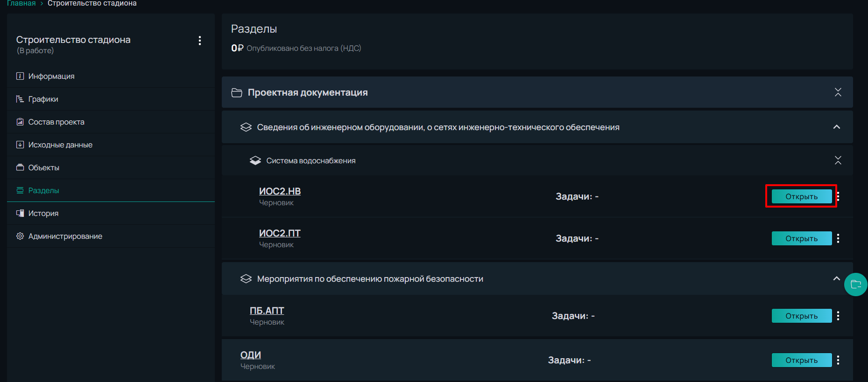Image resolution: width=868 pixels, height=382 pixels.
Task: Click Открыть button for ПБ.АПТ
Action: (802, 316)
